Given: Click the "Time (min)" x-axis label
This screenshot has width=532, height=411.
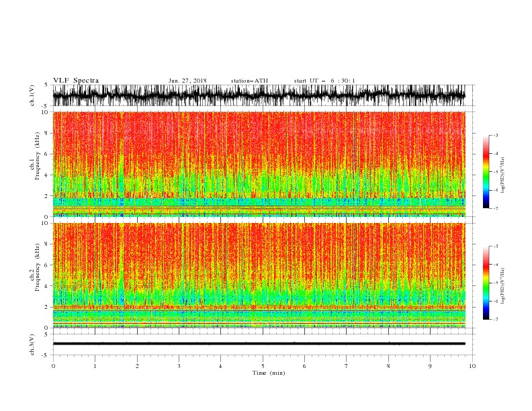Looking at the screenshot, I should (269, 373).
